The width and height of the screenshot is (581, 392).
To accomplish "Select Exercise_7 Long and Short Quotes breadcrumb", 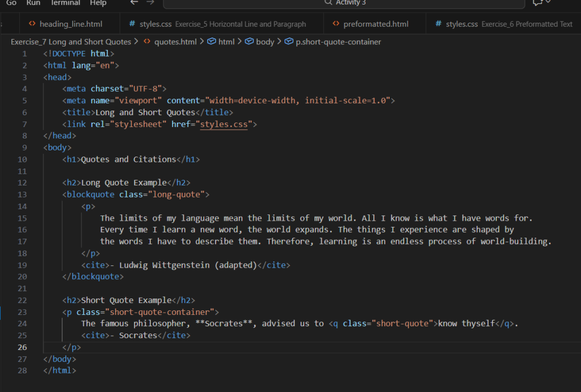I will tap(70, 41).
